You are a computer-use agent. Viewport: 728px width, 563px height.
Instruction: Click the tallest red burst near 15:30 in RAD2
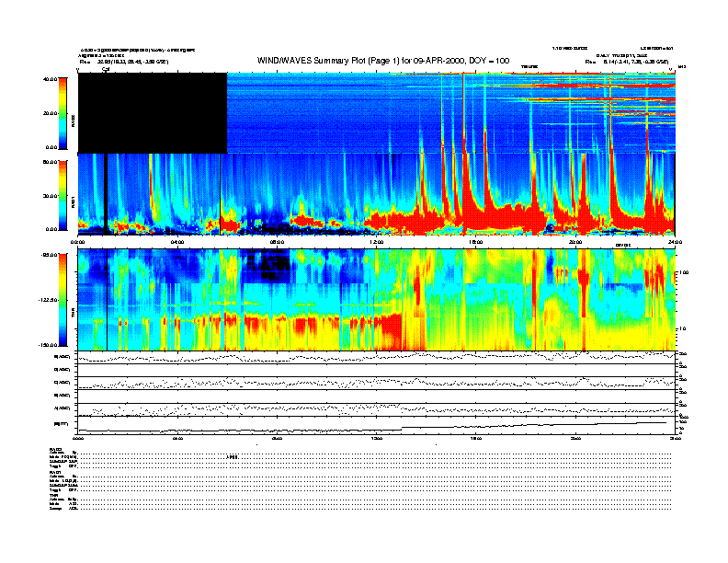pos(463,113)
